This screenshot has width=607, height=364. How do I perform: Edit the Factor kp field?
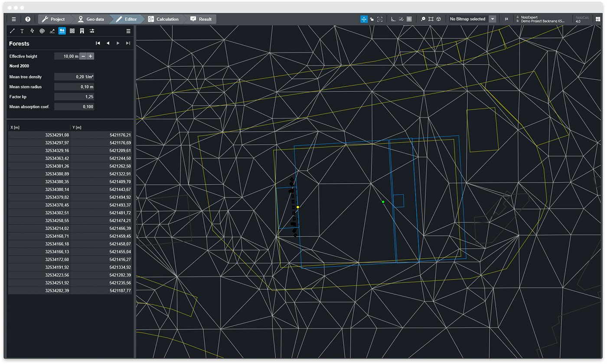click(74, 97)
